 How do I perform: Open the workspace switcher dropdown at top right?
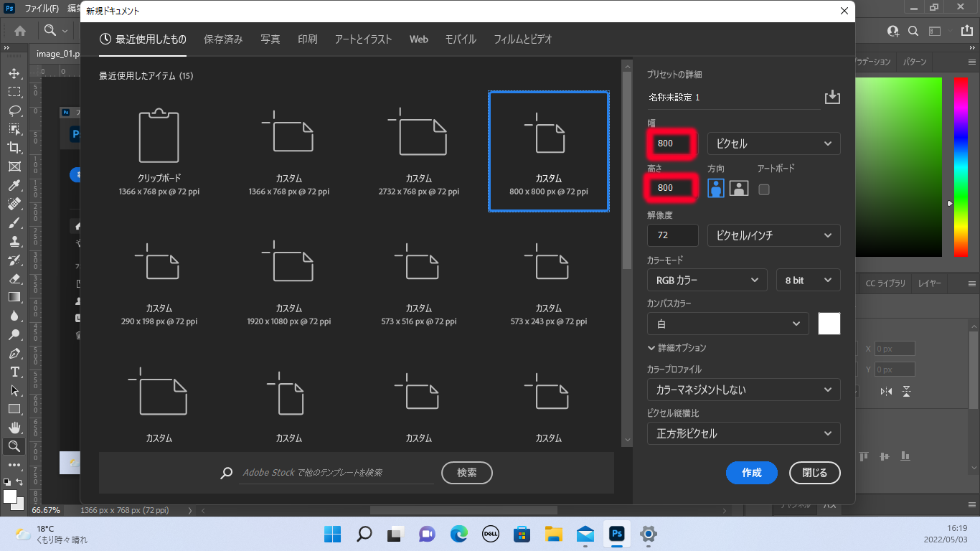[935, 31]
